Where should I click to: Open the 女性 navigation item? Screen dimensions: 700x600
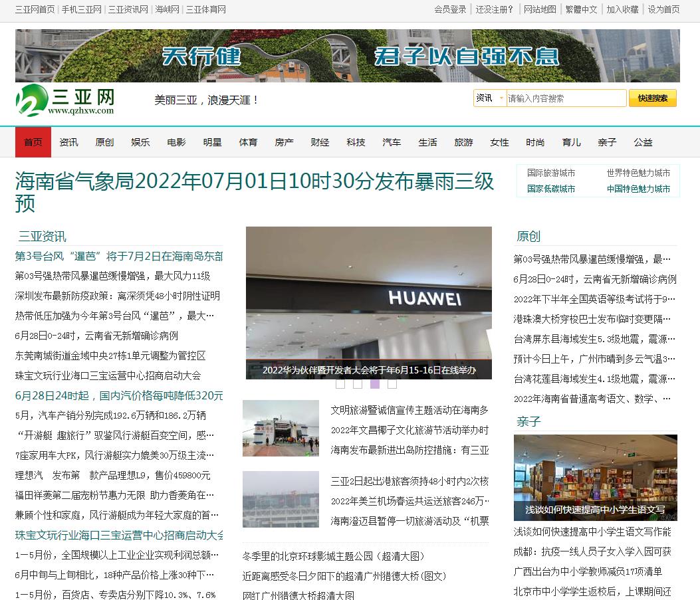[x=499, y=142]
